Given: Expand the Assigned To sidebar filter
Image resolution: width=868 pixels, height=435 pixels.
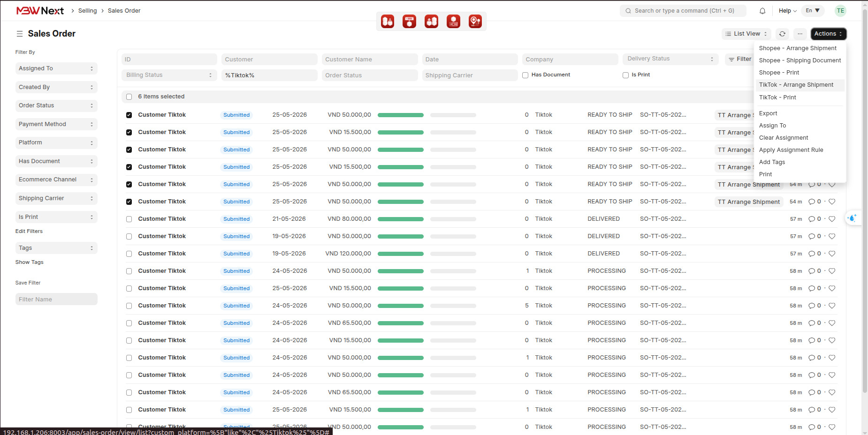Looking at the screenshot, I should (x=56, y=68).
